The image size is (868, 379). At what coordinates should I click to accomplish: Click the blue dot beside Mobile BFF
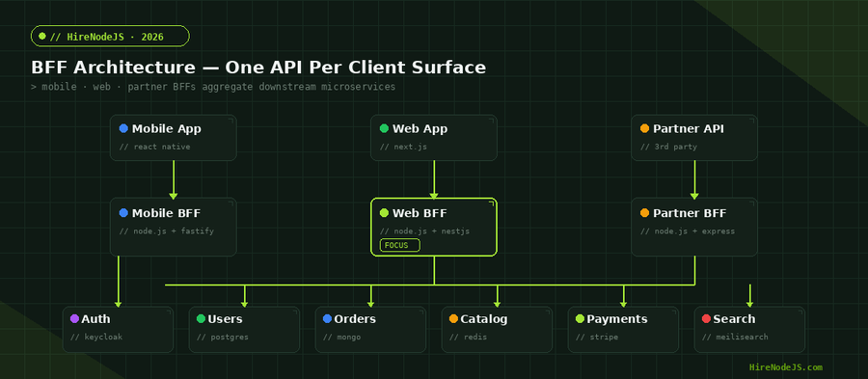[x=123, y=213]
